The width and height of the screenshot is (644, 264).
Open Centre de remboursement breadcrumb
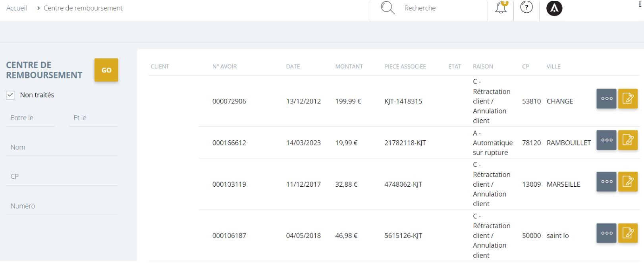pos(83,8)
